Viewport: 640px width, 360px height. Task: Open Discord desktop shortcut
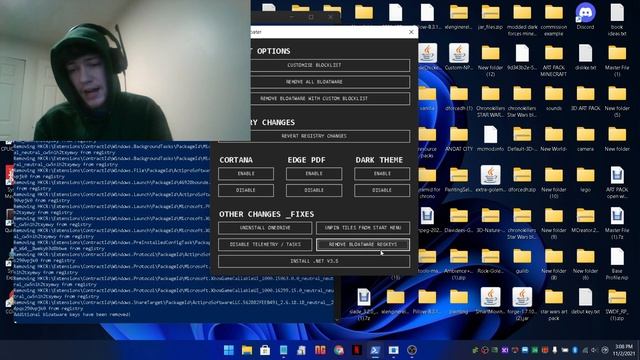coord(585,17)
